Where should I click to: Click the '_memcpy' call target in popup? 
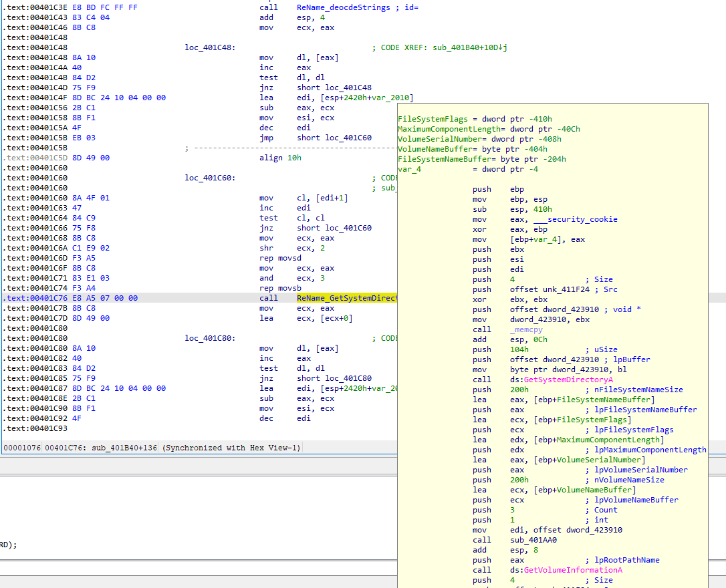coord(526,329)
